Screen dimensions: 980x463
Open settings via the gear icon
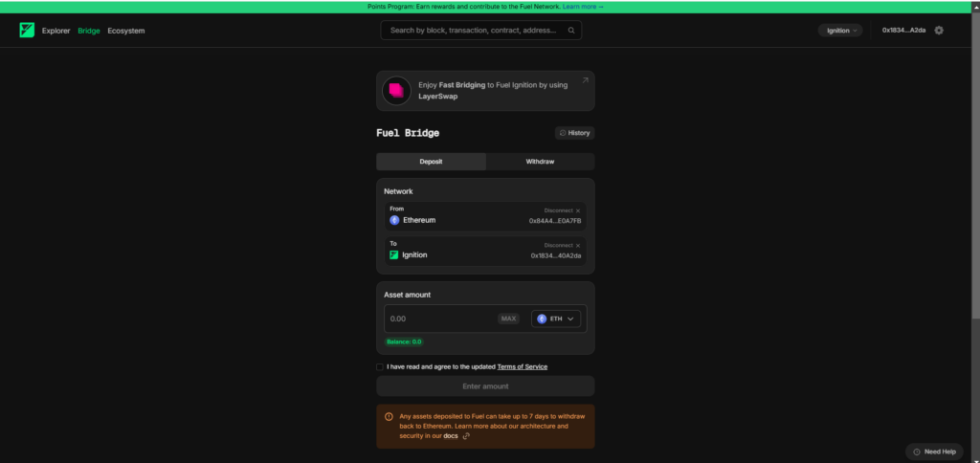pos(939,31)
